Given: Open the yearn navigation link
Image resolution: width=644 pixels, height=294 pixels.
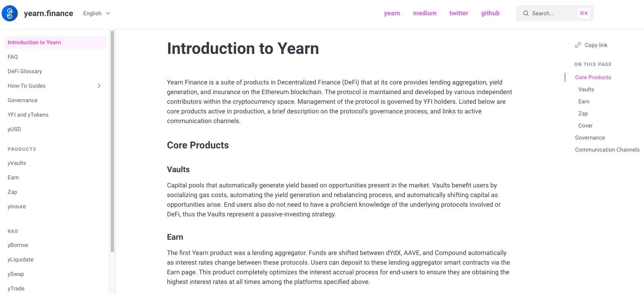Looking at the screenshot, I should pos(392,13).
